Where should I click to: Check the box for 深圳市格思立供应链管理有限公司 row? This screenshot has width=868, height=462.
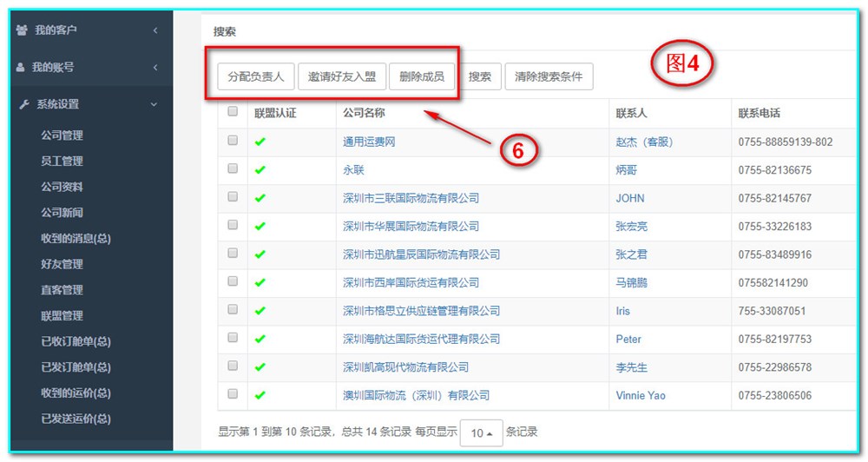233,309
